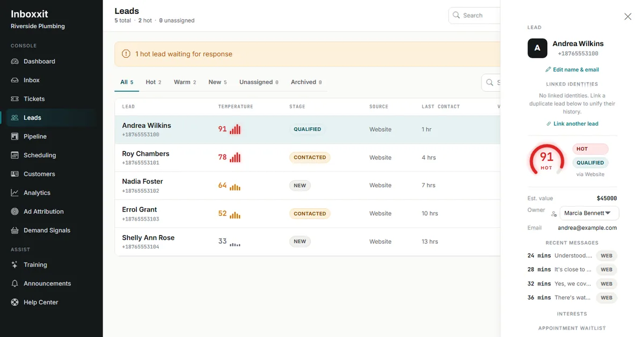644x337 pixels.
Task: Click the Est. value $45000
Action: [606, 199]
